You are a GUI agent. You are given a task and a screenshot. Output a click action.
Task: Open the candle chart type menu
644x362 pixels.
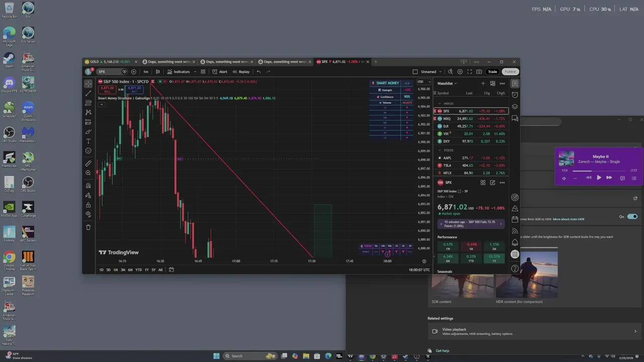pos(158,71)
